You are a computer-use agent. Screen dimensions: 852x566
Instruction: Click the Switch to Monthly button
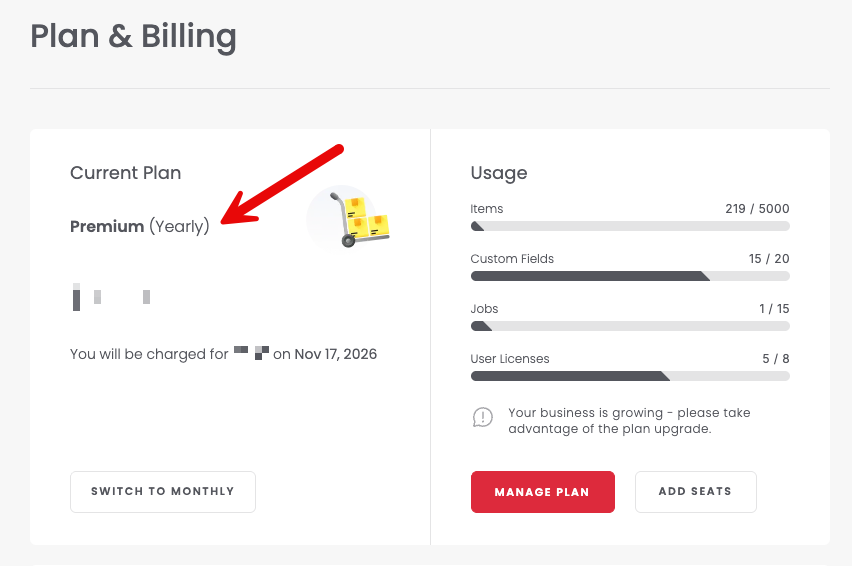click(162, 492)
